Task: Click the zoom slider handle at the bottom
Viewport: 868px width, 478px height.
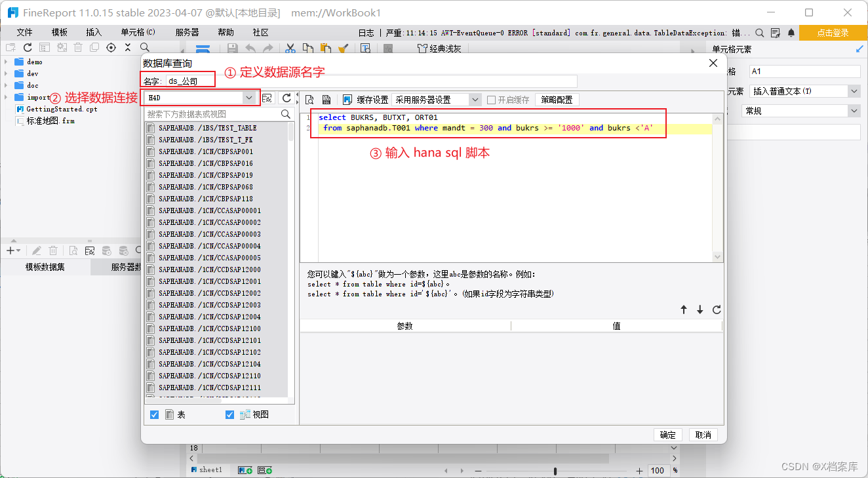Action: coord(555,471)
